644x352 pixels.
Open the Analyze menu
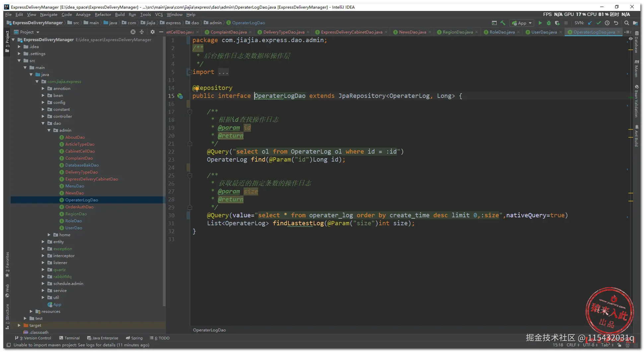(x=83, y=15)
